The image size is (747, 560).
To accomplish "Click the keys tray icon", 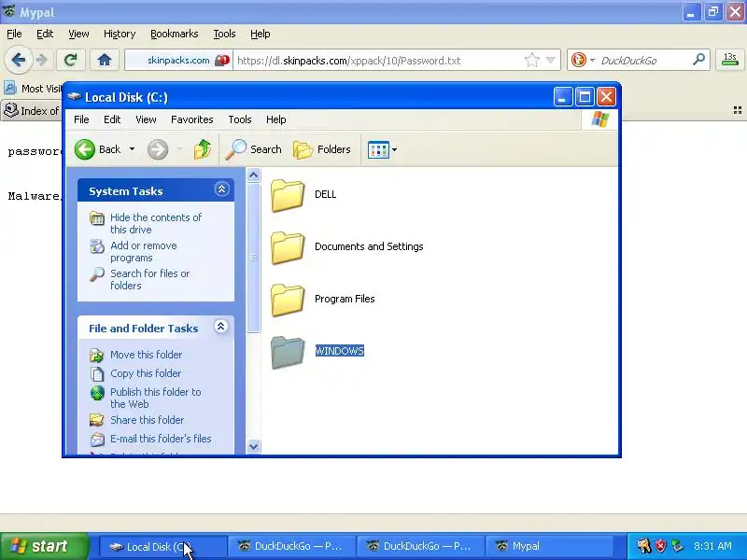I will click(x=644, y=546).
